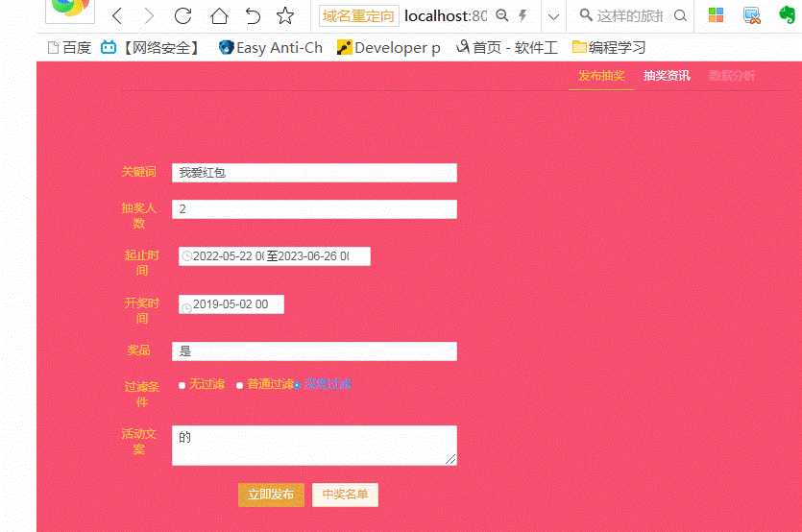
Task: Open the browser home page icon
Action: coord(219,16)
